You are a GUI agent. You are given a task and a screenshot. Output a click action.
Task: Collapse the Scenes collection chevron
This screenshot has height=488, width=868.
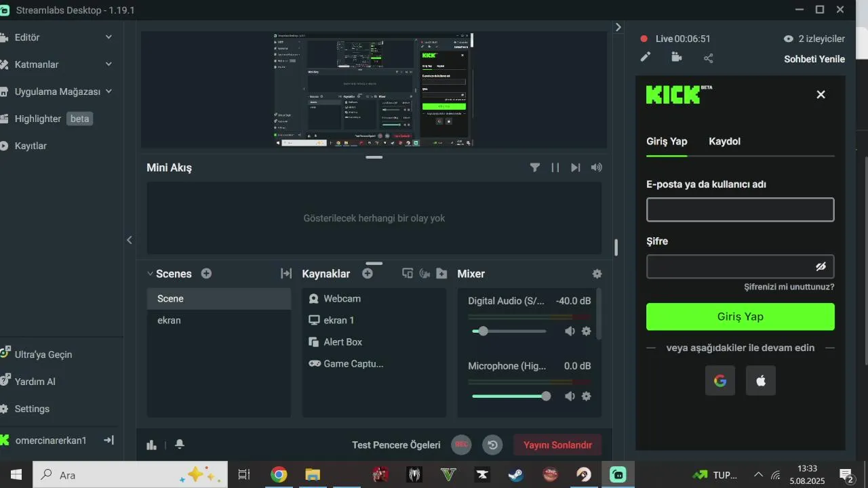click(x=151, y=274)
